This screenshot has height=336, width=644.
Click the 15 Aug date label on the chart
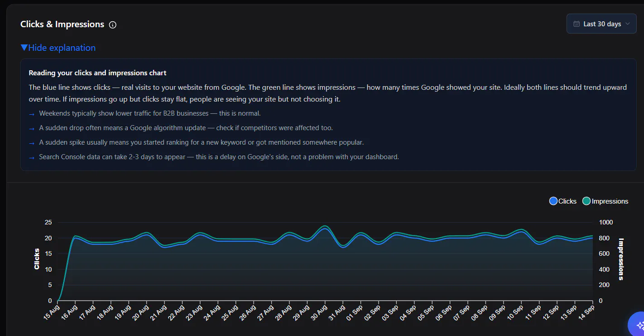coord(52,312)
